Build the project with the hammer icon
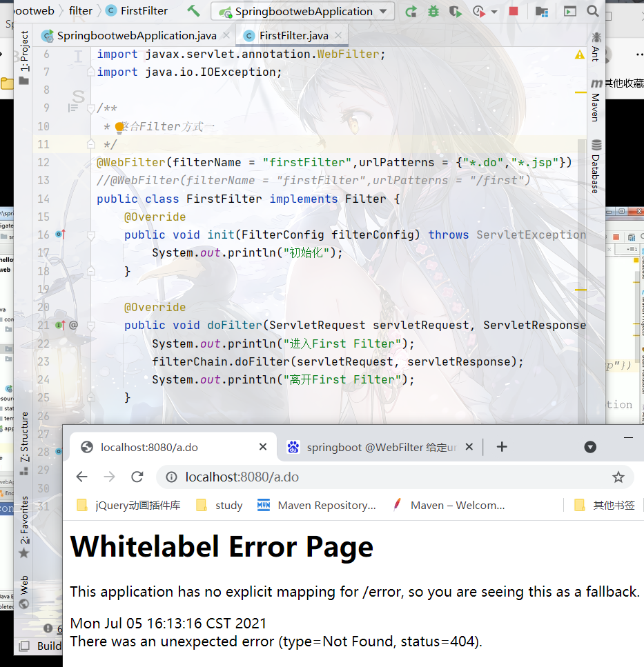The height and width of the screenshot is (667, 644). 194,10
